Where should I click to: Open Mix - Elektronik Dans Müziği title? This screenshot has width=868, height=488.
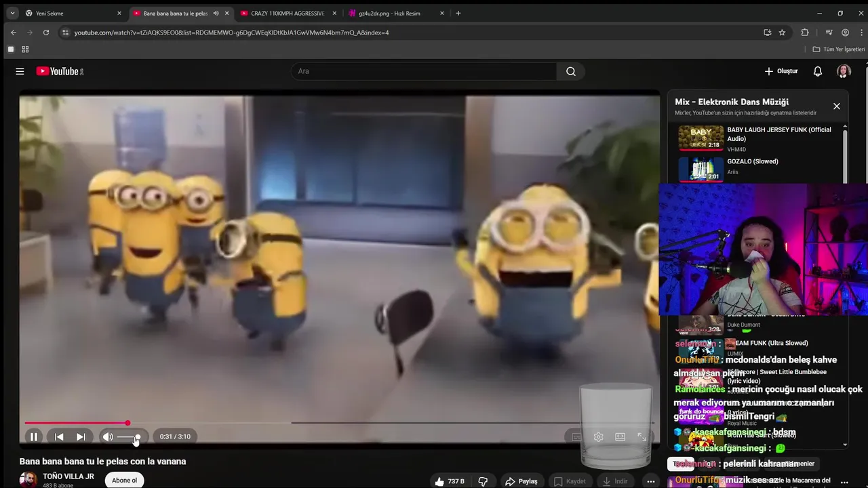coord(732,102)
